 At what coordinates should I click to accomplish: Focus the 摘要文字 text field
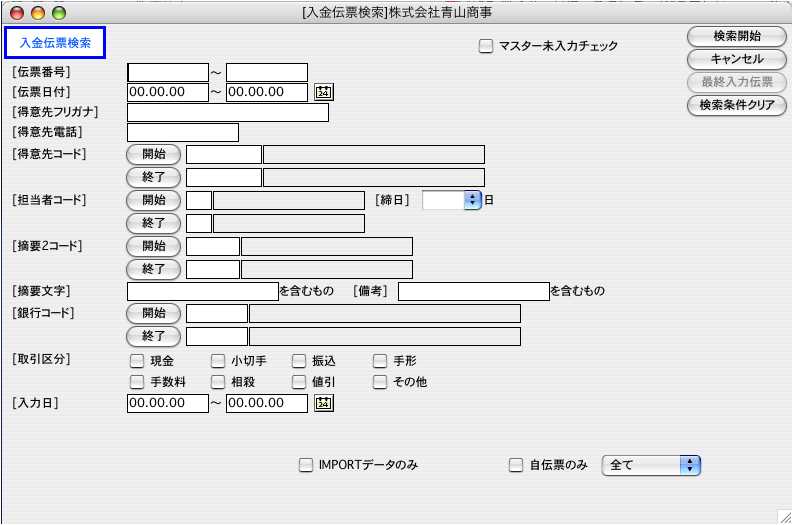(x=202, y=291)
